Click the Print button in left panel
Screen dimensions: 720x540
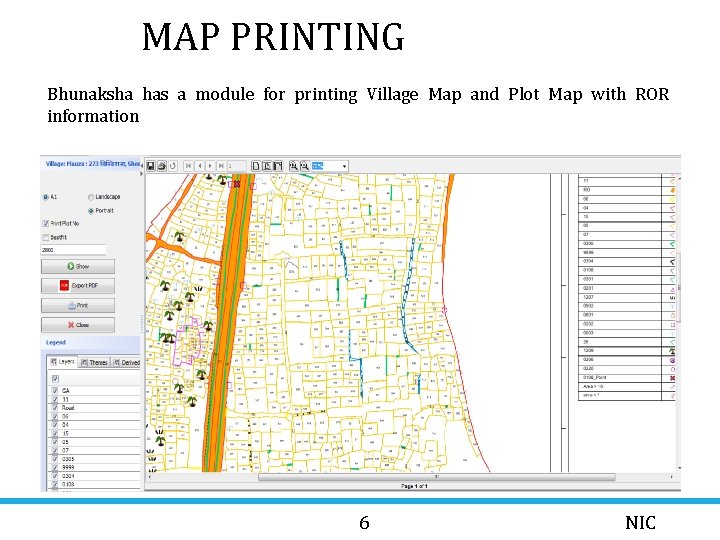click(78, 305)
